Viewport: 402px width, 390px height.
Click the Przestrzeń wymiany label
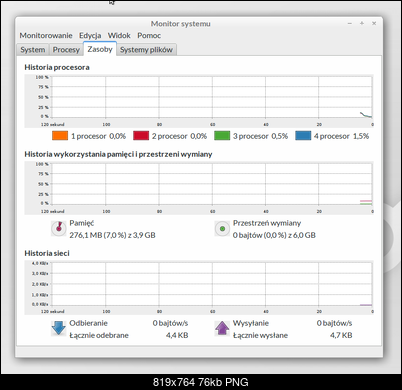click(267, 223)
